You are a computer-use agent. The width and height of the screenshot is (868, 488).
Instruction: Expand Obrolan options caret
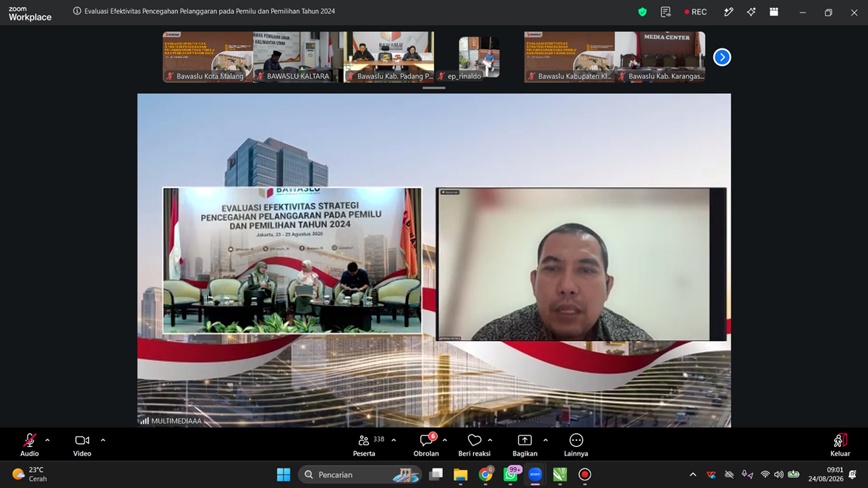pyautogui.click(x=444, y=440)
